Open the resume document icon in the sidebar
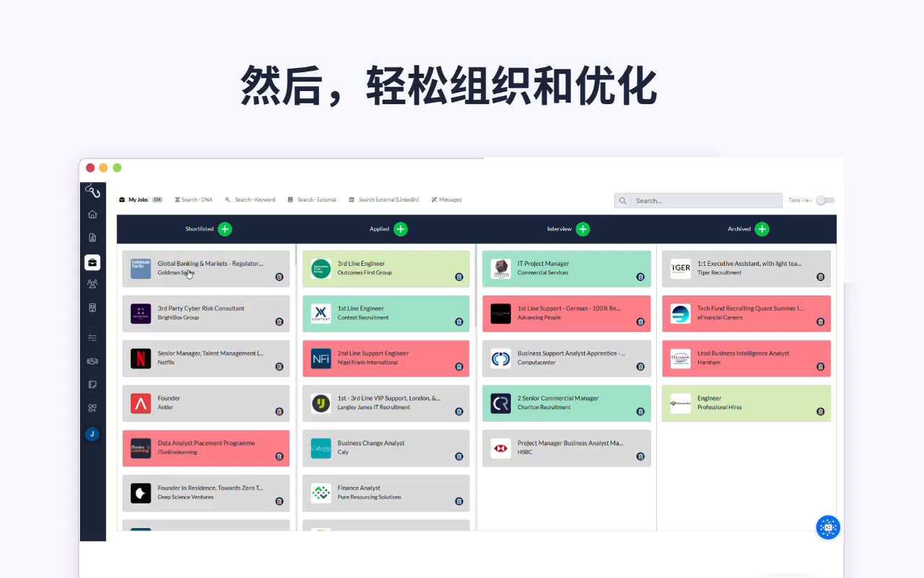Screen dimensions: 924x578 pyautogui.click(x=92, y=238)
